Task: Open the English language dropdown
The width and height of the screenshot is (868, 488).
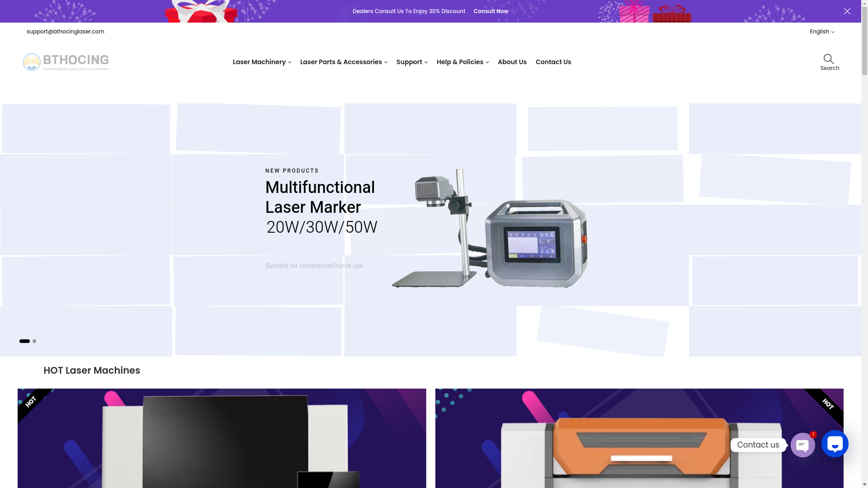Action: (x=822, y=32)
